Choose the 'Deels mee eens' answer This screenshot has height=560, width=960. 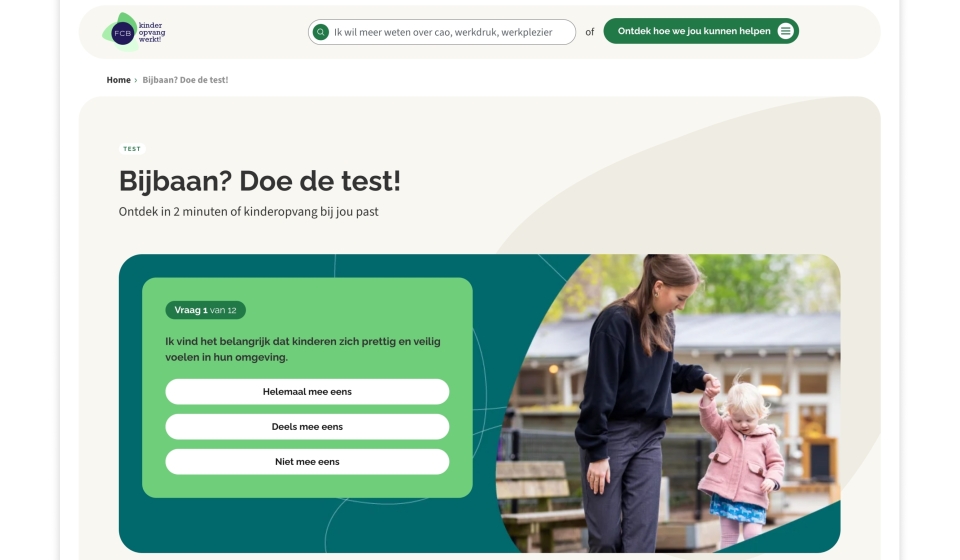tap(307, 427)
